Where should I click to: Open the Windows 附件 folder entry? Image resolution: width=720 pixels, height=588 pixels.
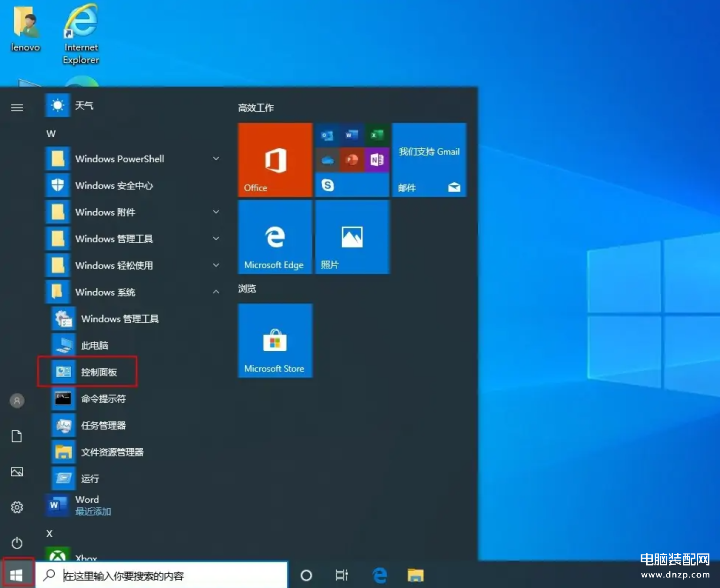pos(133,212)
